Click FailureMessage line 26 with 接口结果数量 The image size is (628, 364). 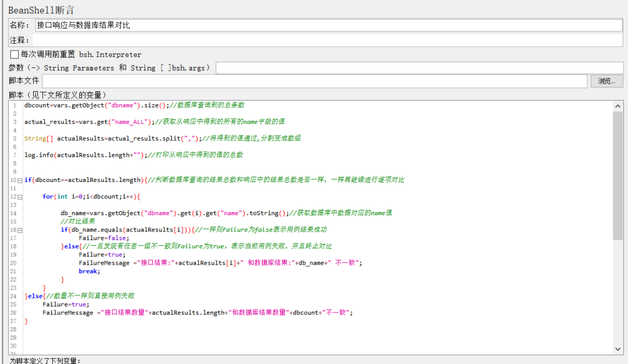[198, 313]
